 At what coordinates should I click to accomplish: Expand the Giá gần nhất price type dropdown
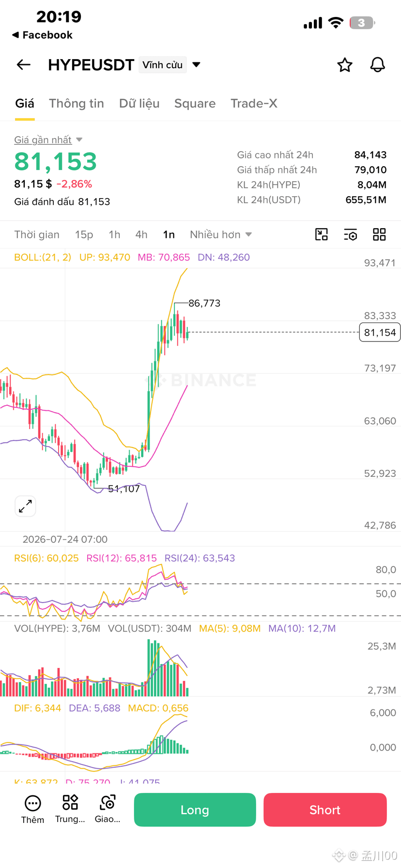(48, 139)
